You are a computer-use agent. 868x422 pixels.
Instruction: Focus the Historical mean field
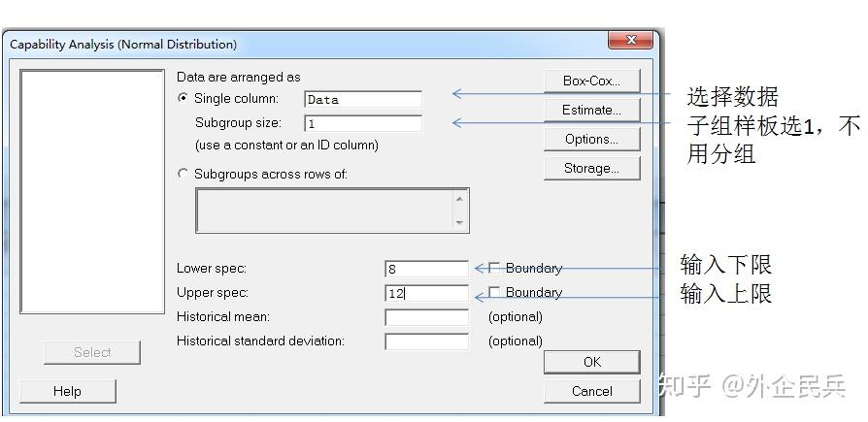point(427,317)
